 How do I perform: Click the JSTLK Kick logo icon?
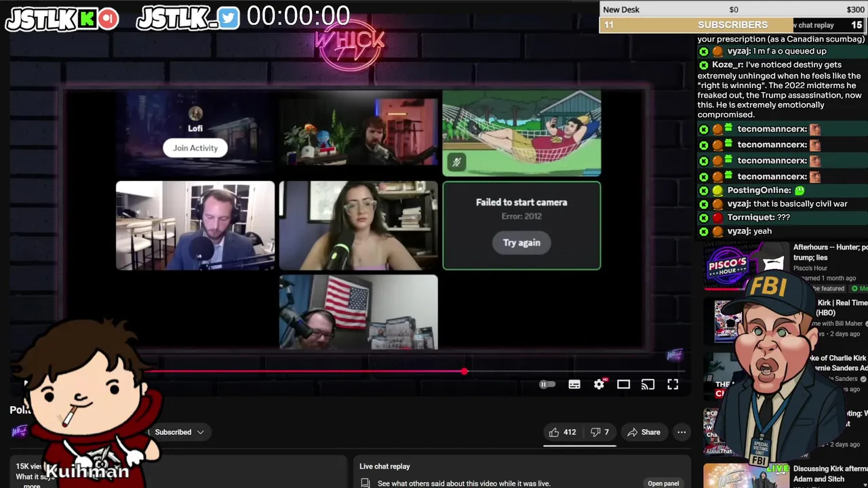[x=88, y=19]
